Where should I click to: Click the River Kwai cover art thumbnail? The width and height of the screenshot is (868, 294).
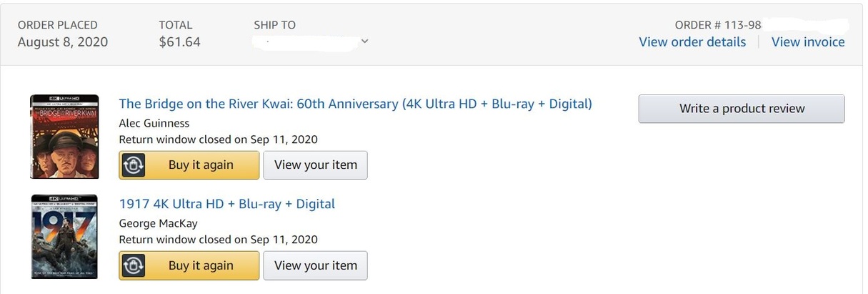point(64,137)
